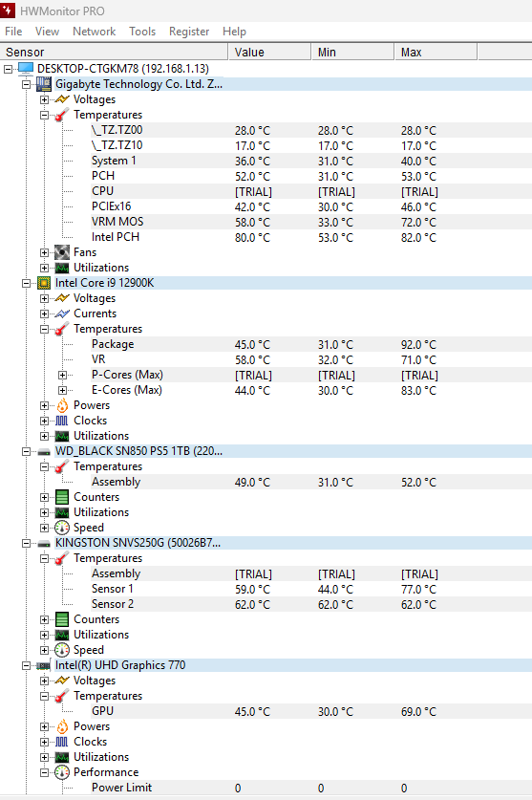This screenshot has height=800, width=532.
Task: Open the File menu
Action: (13, 32)
